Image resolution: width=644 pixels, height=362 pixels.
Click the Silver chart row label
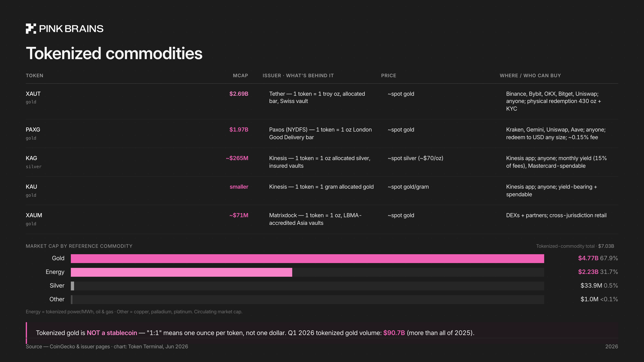click(57, 286)
